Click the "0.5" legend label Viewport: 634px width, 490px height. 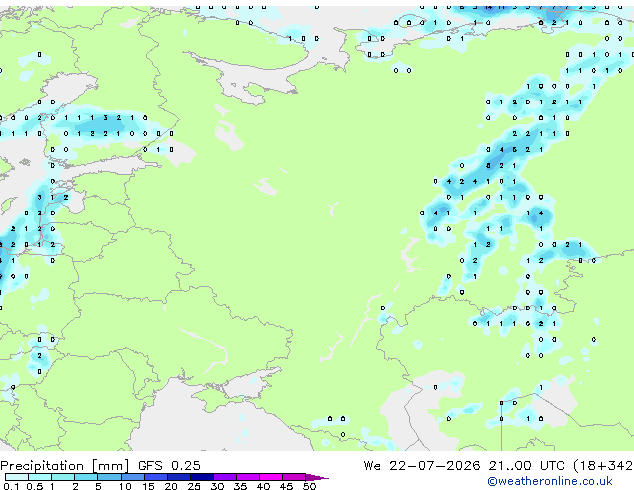[35, 486]
